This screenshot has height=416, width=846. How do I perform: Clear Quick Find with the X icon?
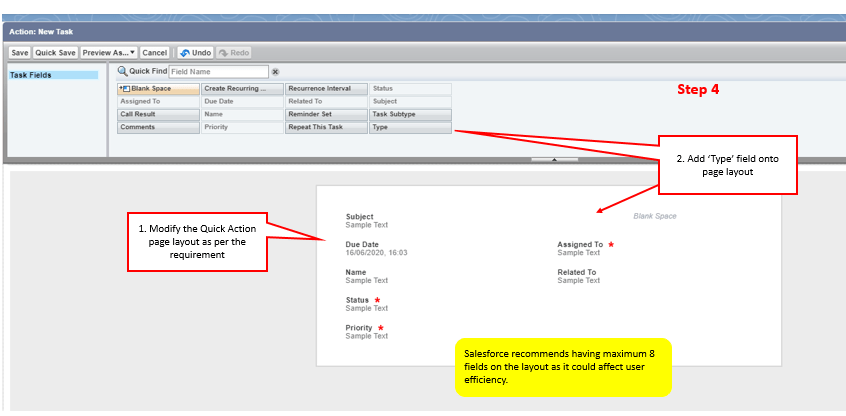click(x=275, y=72)
